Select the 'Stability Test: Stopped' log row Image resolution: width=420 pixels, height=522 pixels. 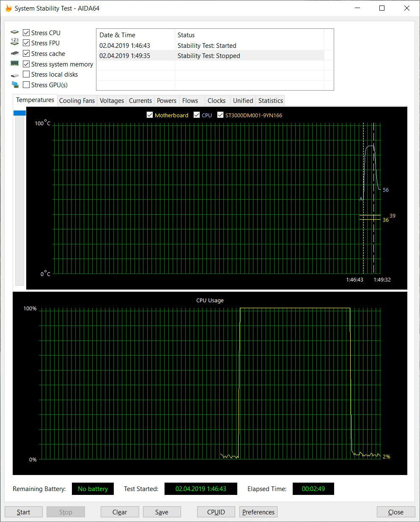click(211, 55)
